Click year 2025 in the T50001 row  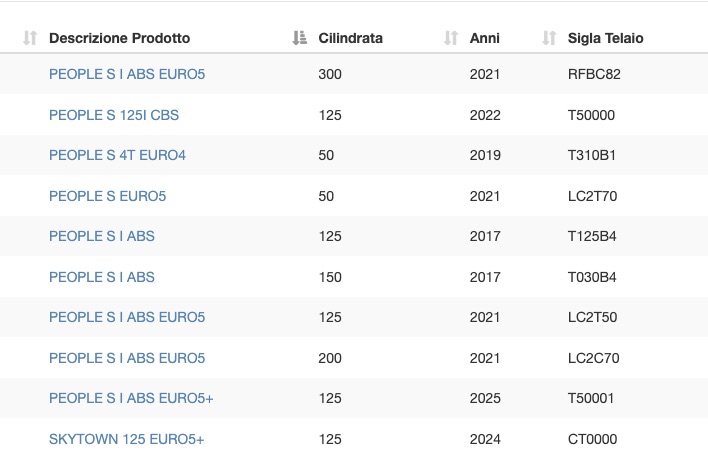coord(485,398)
